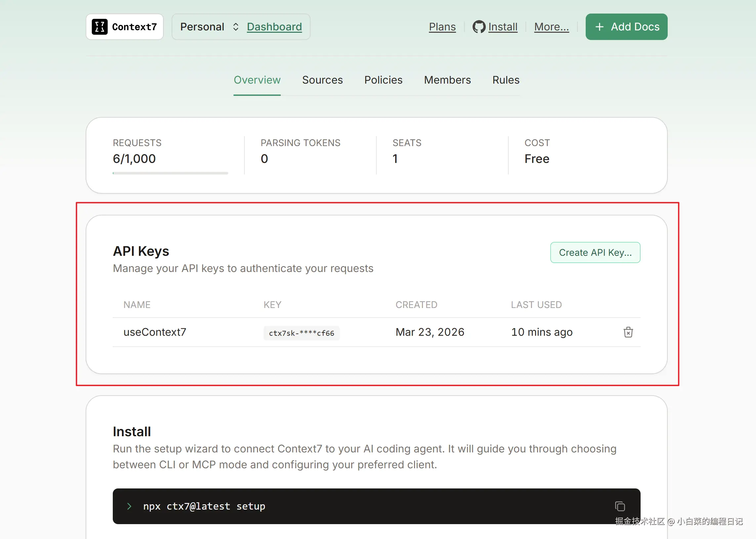
Task: Copy the npx setup command
Action: pyautogui.click(x=619, y=507)
